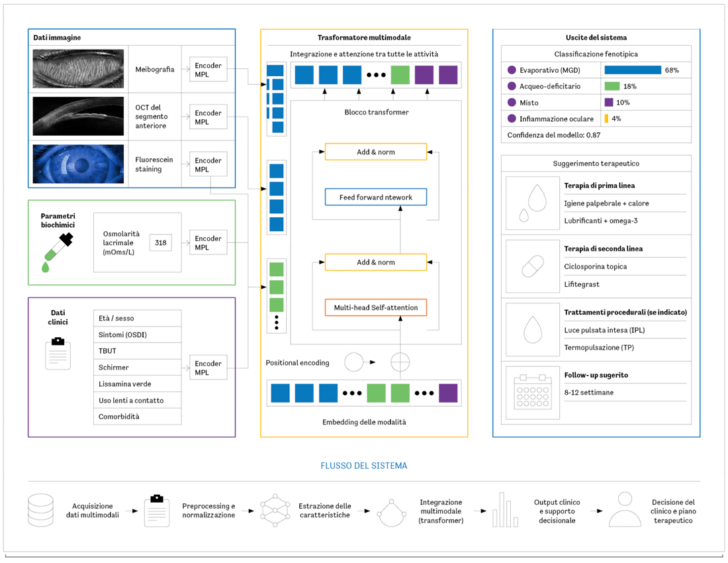Click the purple dot beside Acqueo-deficitario
The width and height of the screenshot is (728, 563).
click(x=512, y=86)
